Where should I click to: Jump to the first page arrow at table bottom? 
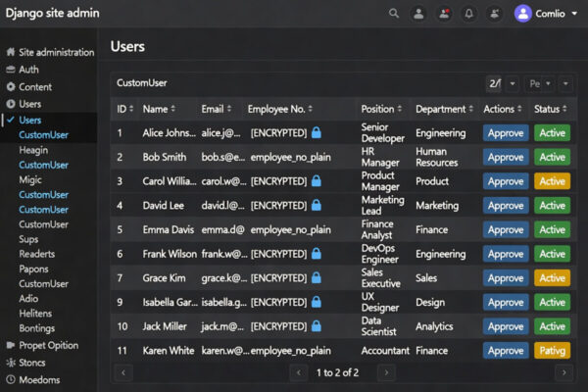click(x=123, y=372)
